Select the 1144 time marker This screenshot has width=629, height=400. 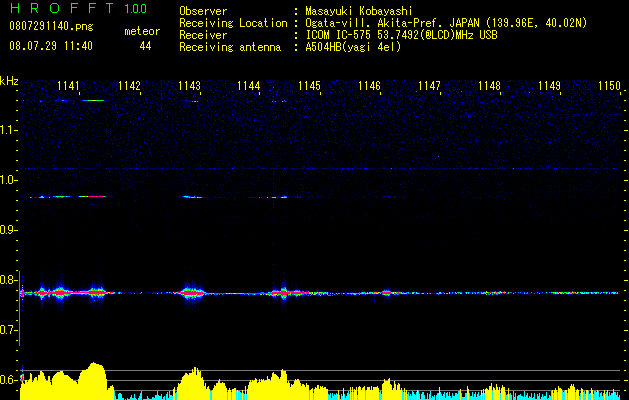point(249,85)
